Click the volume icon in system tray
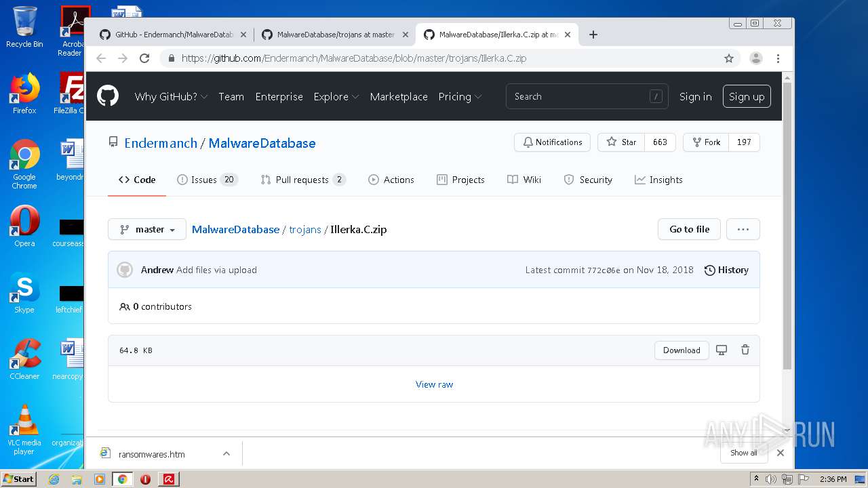This screenshot has height=488, width=868. pos(771,479)
